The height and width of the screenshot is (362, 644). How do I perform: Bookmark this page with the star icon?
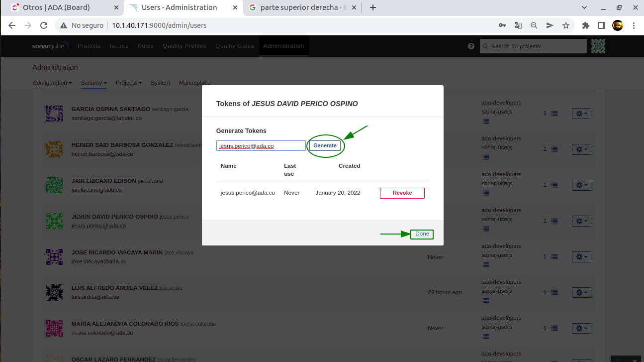(x=565, y=25)
